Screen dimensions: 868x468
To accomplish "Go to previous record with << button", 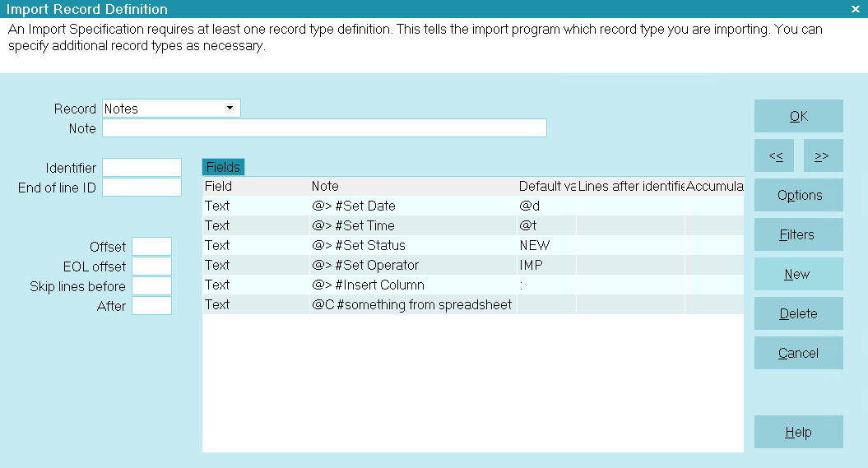I will coord(774,155).
